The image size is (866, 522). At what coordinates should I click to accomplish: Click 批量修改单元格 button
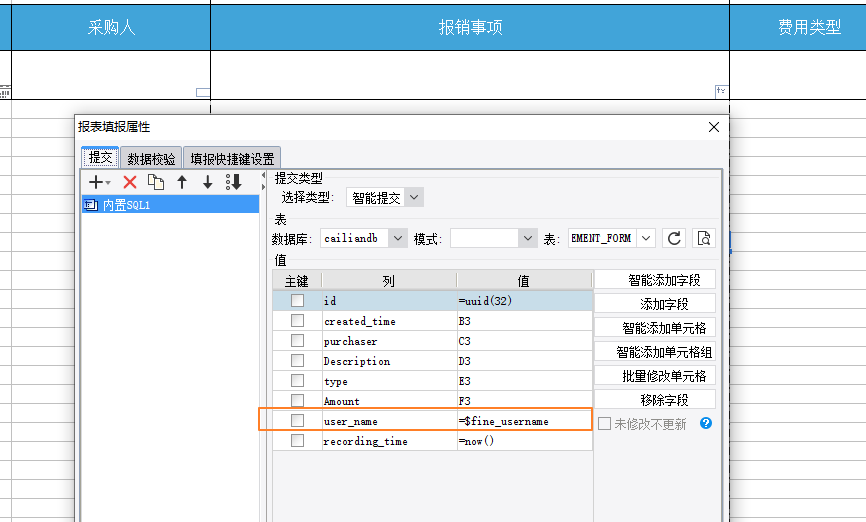655,376
